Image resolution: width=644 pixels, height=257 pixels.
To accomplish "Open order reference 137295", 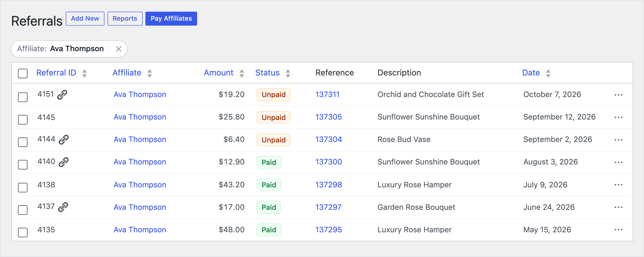I will (x=329, y=230).
